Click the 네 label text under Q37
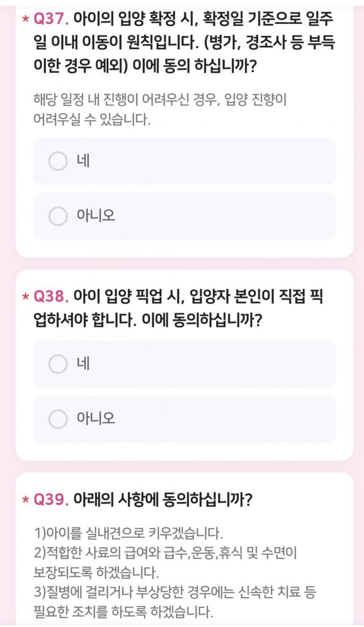Viewport: 364px width, 627px height. [x=83, y=161]
